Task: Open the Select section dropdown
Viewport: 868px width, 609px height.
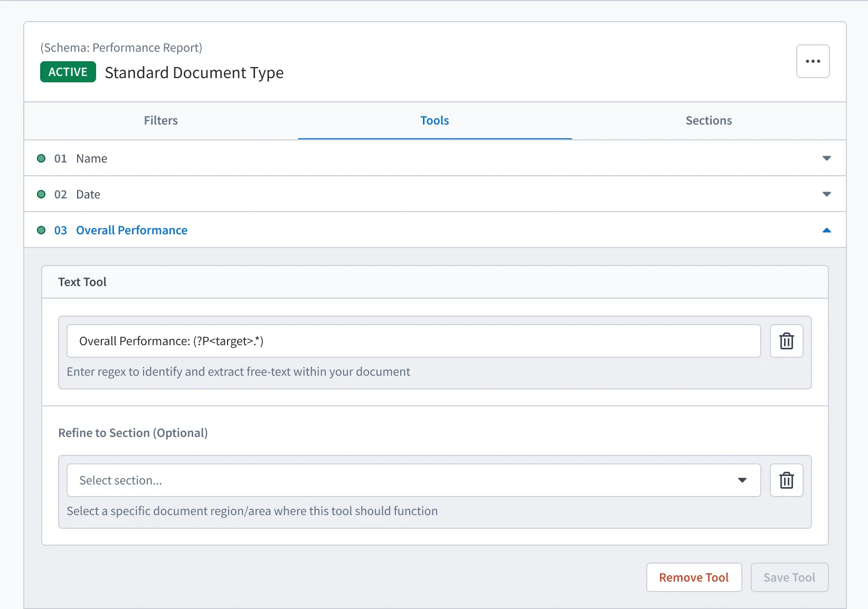Action: coord(413,480)
